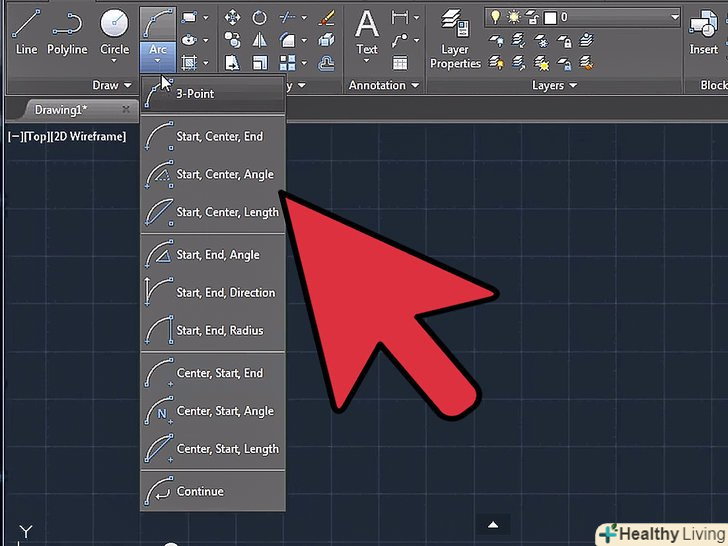Choose the Circle tool icon
Screen dimensions: 728x546
[114, 23]
